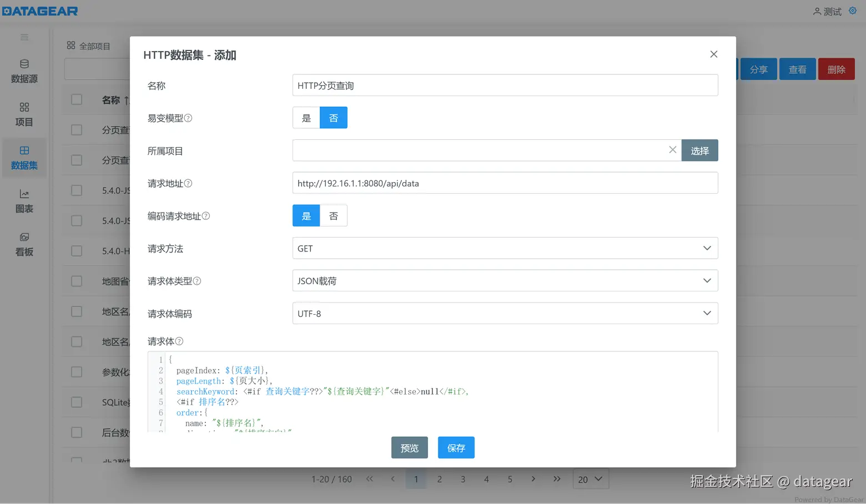Open the 测试 user account menu

click(x=827, y=12)
